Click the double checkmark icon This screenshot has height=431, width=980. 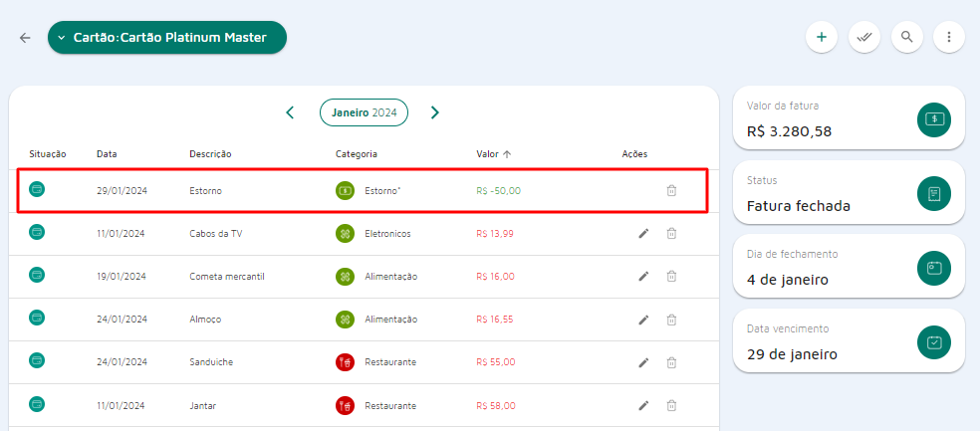pyautogui.click(x=864, y=38)
